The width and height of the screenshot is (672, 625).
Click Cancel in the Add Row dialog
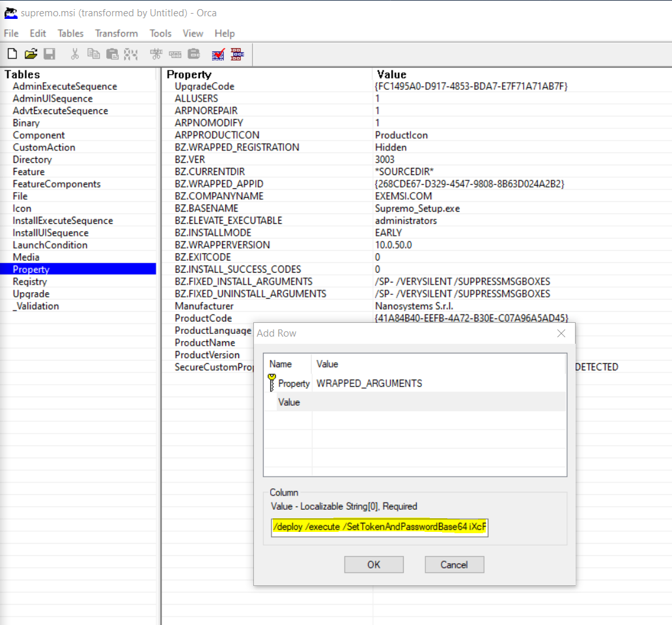point(455,564)
